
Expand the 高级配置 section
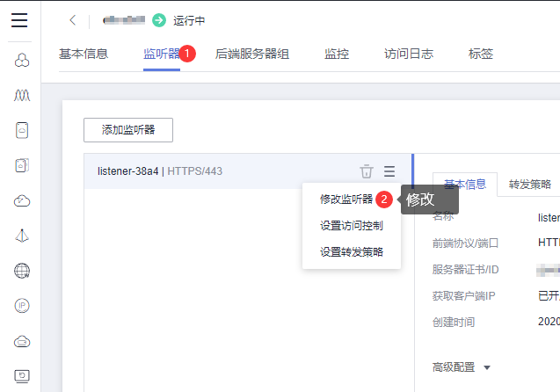[x=461, y=367]
